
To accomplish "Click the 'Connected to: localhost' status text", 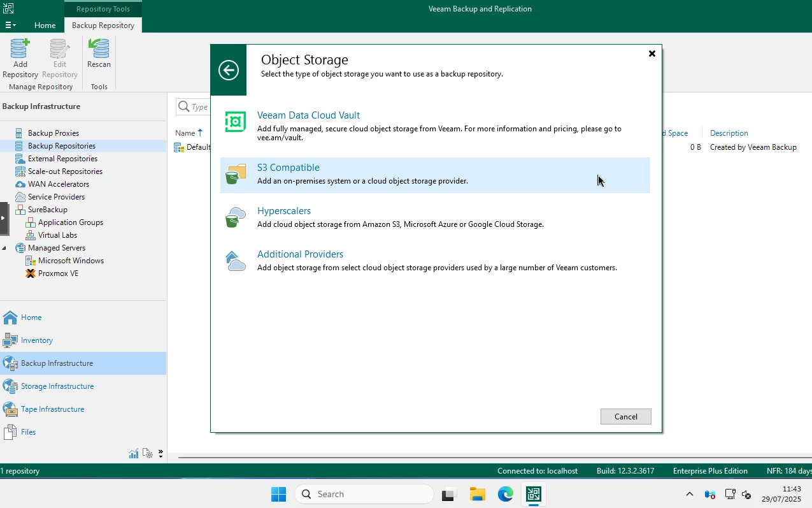I will click(538, 471).
